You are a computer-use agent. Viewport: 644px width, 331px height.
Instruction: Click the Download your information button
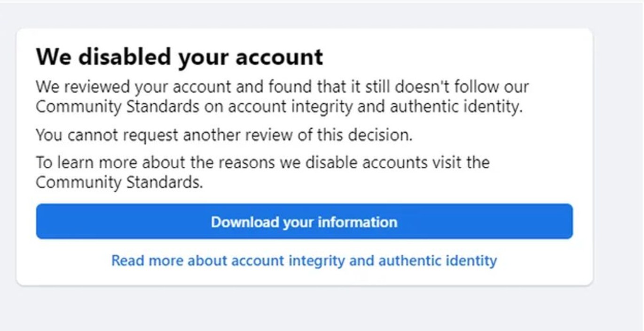[x=304, y=221]
